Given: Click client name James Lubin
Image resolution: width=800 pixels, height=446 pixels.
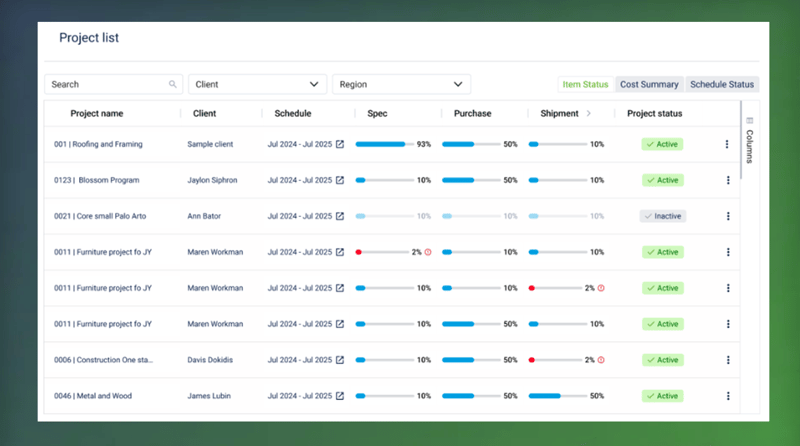Looking at the screenshot, I should point(209,396).
